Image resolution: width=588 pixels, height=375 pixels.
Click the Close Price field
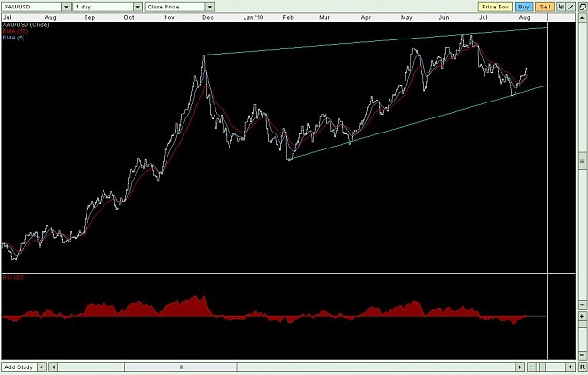click(x=175, y=7)
